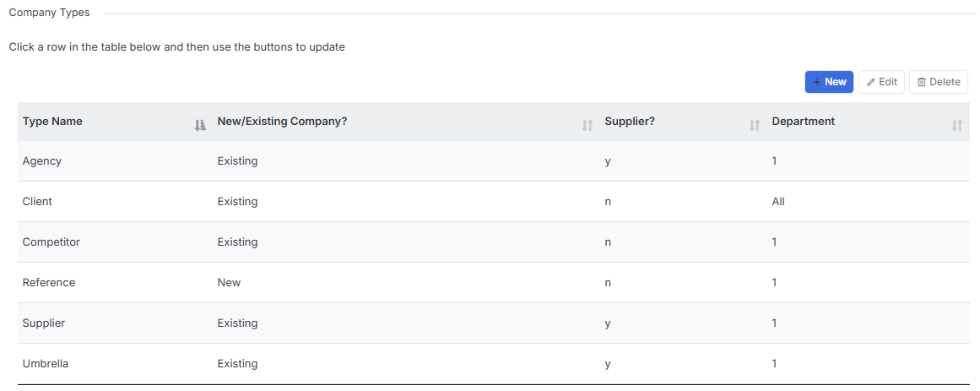This screenshot has width=980, height=391.
Task: Sort by New/Existing Company arrows icon
Action: click(587, 125)
